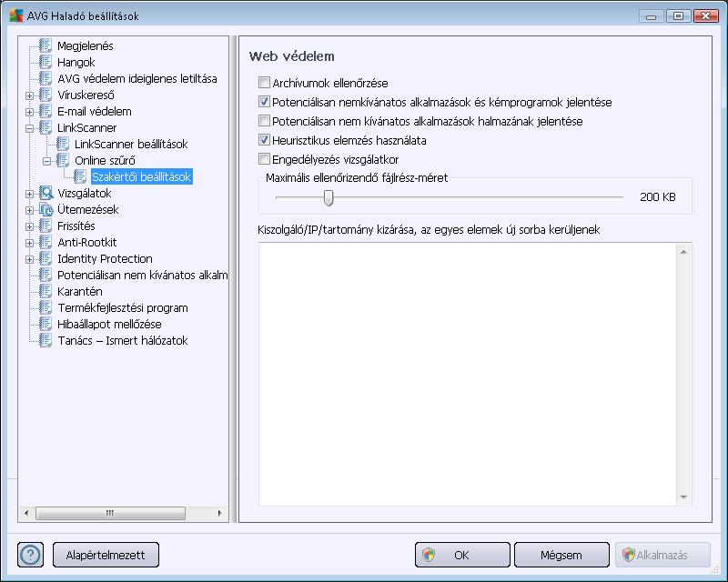The image size is (728, 582).
Task: Click the Tanács – Ismert hálózatok icon
Action: tap(45, 341)
